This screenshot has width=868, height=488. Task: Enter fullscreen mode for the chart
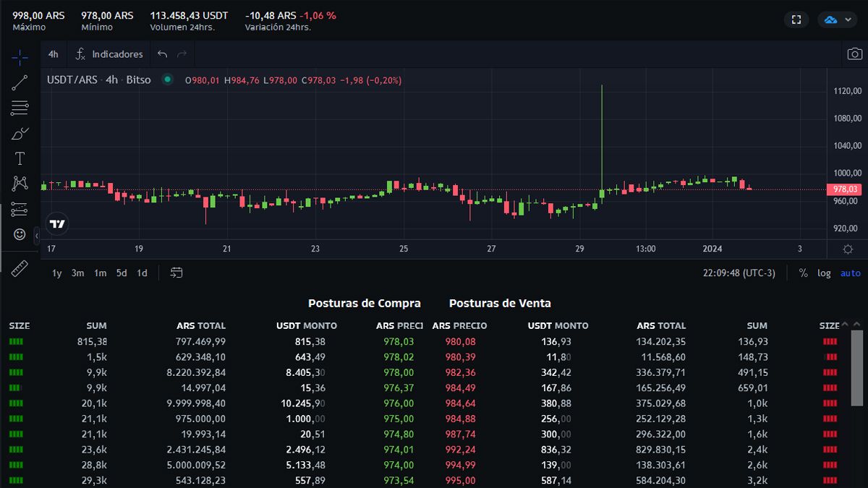(796, 19)
